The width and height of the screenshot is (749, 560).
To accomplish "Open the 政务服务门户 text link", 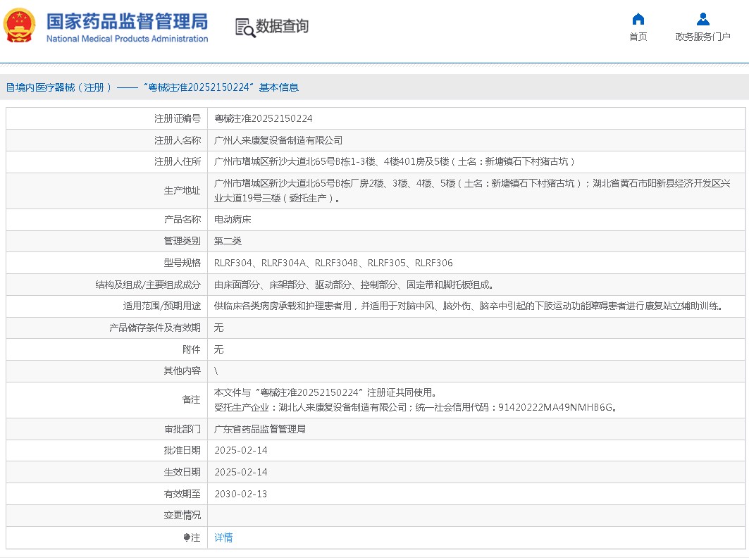I will [702, 37].
